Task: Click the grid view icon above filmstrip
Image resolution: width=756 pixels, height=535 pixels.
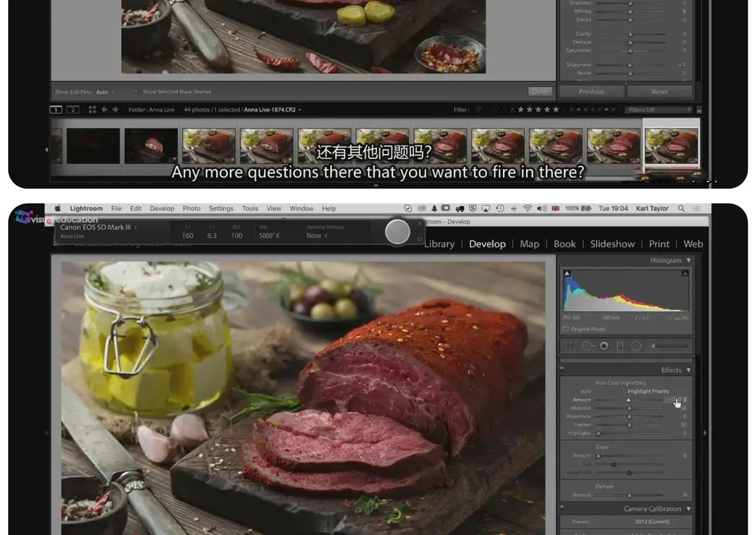Action: coord(92,110)
